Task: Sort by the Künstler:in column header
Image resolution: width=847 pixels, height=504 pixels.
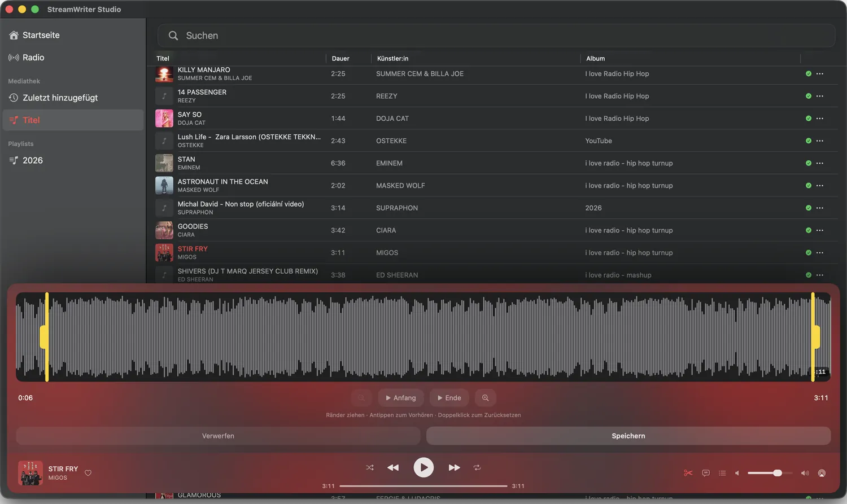Action: tap(392, 59)
